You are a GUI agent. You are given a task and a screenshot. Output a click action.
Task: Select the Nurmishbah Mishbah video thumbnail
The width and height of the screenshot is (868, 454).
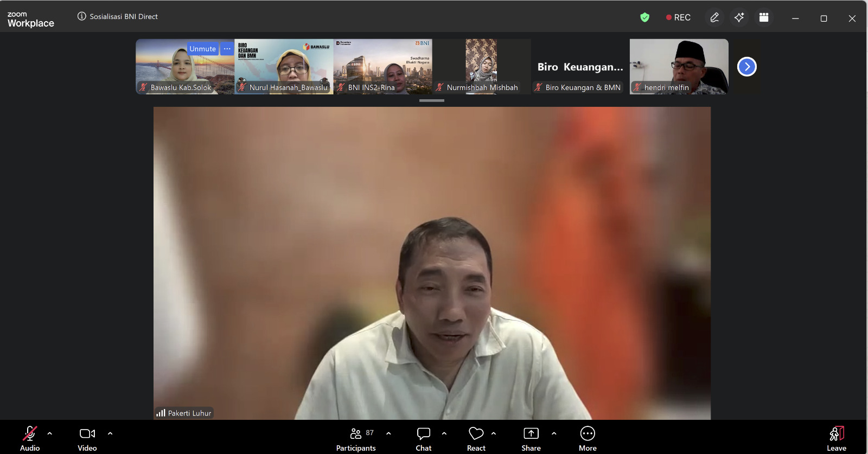482,67
